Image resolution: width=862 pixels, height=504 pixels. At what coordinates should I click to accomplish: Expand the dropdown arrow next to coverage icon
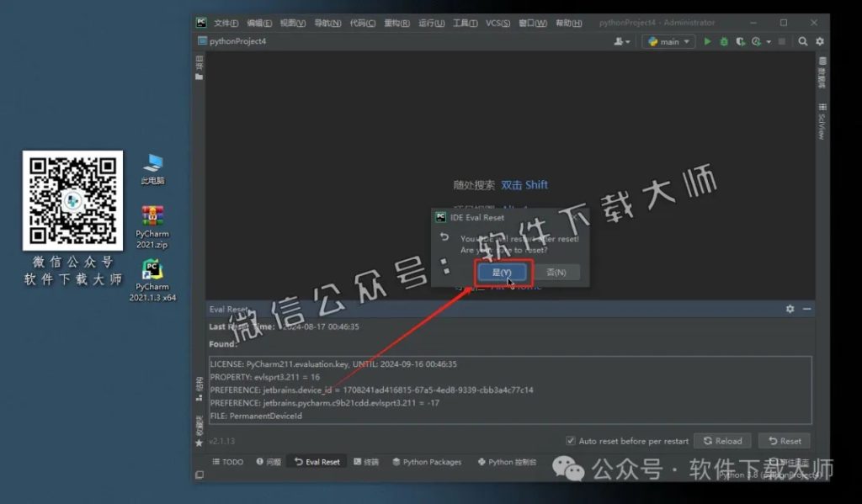(x=769, y=40)
